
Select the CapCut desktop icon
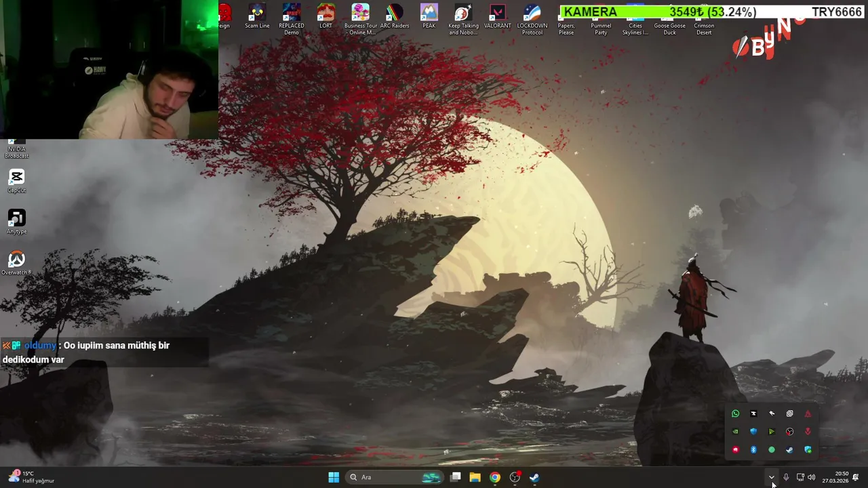pos(17,181)
